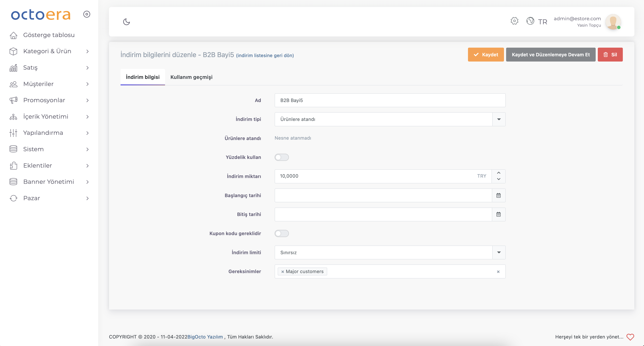The image size is (644, 346).
Task: Open Bitiş tarihi calendar picker
Action: click(498, 214)
